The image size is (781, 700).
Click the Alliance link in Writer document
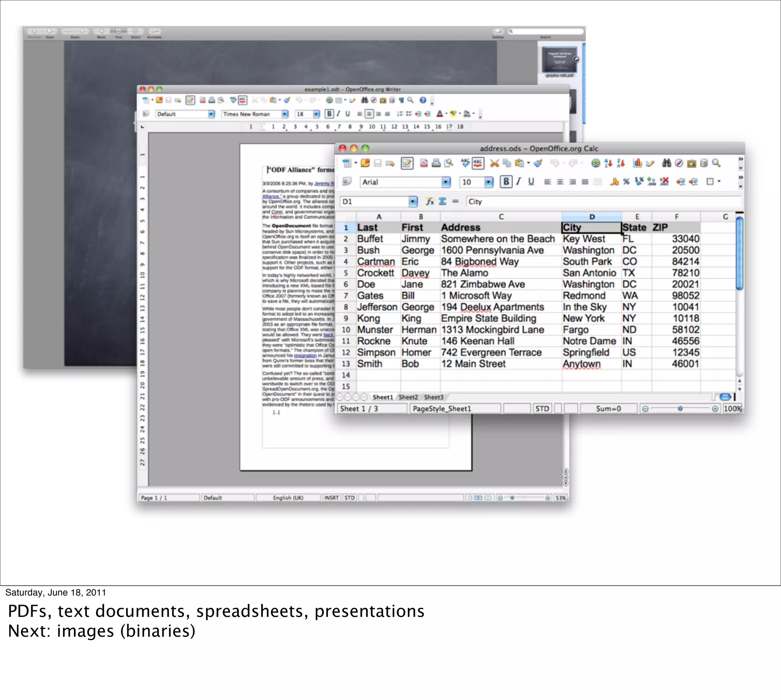tap(272, 196)
